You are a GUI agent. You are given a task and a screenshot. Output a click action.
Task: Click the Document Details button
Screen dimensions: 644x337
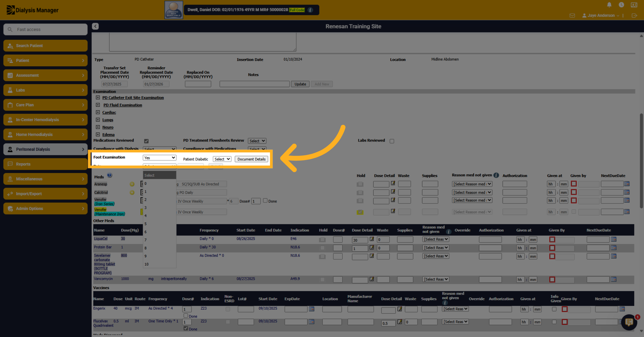click(251, 159)
